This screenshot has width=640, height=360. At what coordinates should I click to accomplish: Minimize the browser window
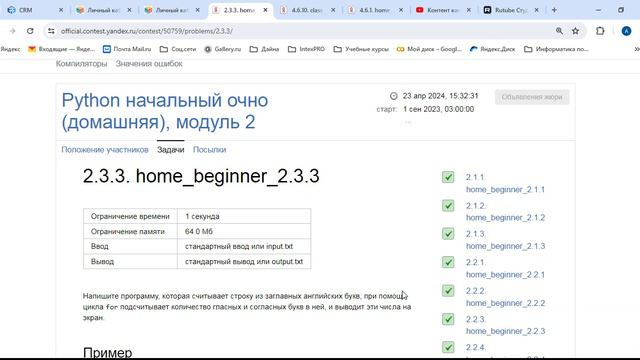tap(598, 10)
